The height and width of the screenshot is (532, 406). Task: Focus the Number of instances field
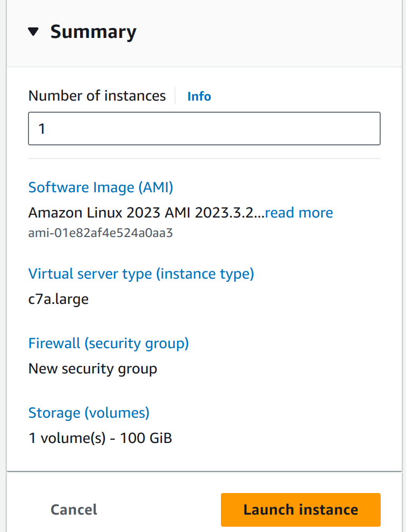204,129
